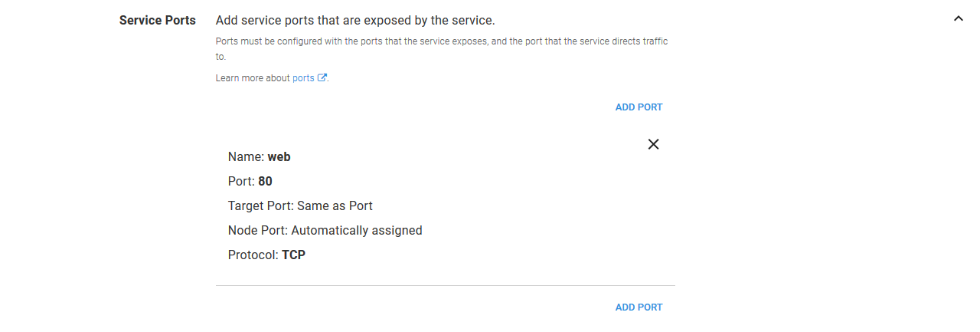
Task: Select the 'Automatically assigned' value
Action: 357,231
